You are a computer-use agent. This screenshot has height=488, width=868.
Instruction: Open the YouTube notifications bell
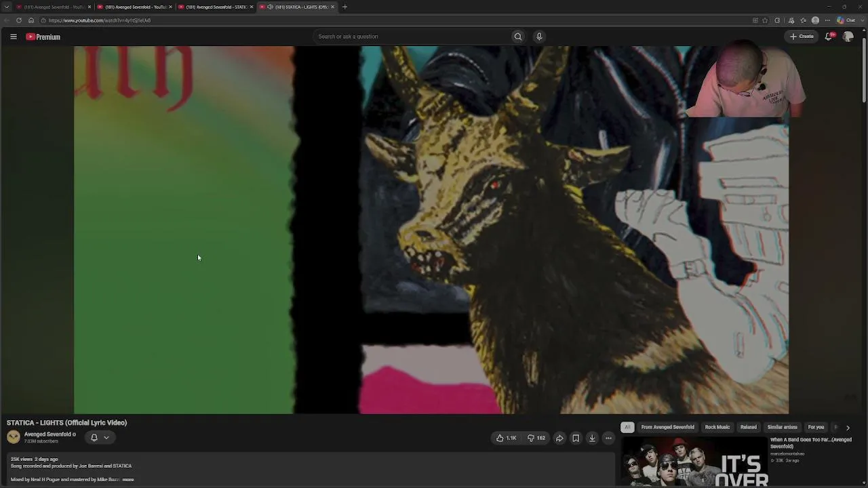click(x=828, y=37)
